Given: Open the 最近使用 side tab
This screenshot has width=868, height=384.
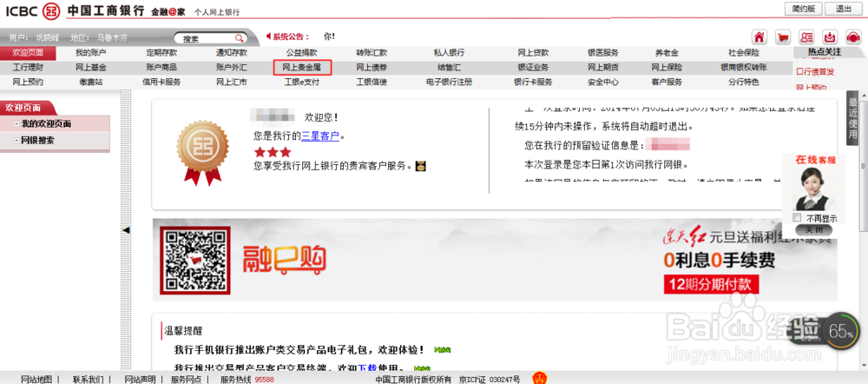Looking at the screenshot, I should 852,118.
